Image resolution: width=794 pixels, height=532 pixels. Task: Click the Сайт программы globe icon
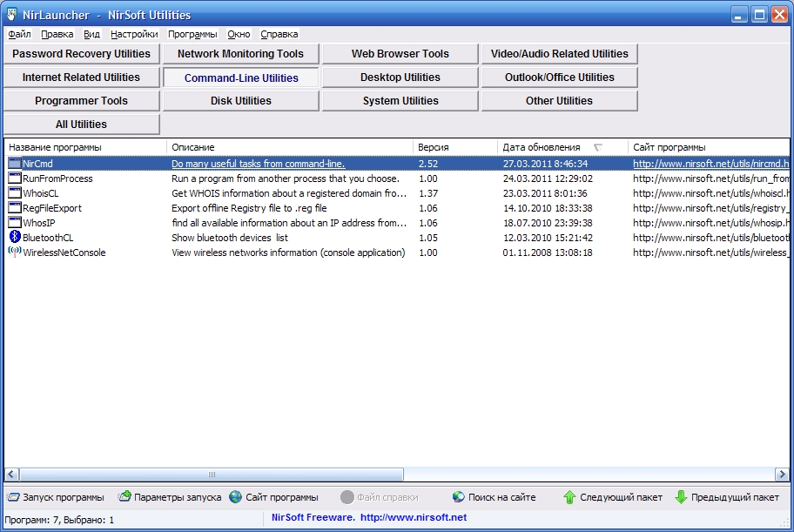[235, 497]
